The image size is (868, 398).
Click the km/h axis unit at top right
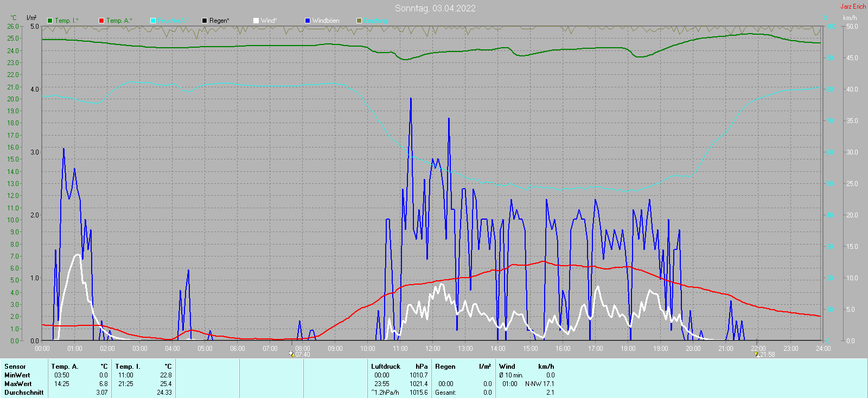(x=850, y=18)
